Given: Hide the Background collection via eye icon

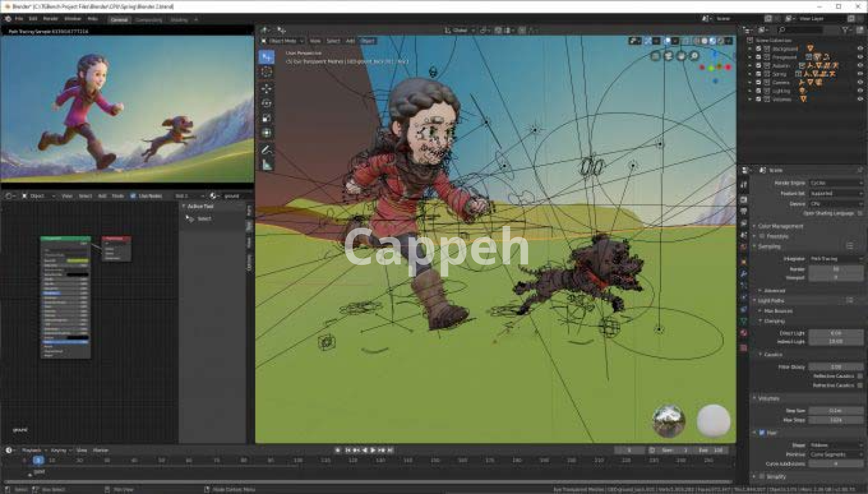Looking at the screenshot, I should pos(859,48).
